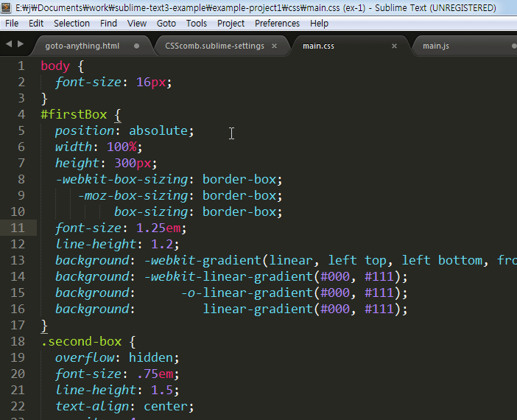Click line number 11 in the gutter
Viewport: 517px width, 420px height.
tap(18, 228)
